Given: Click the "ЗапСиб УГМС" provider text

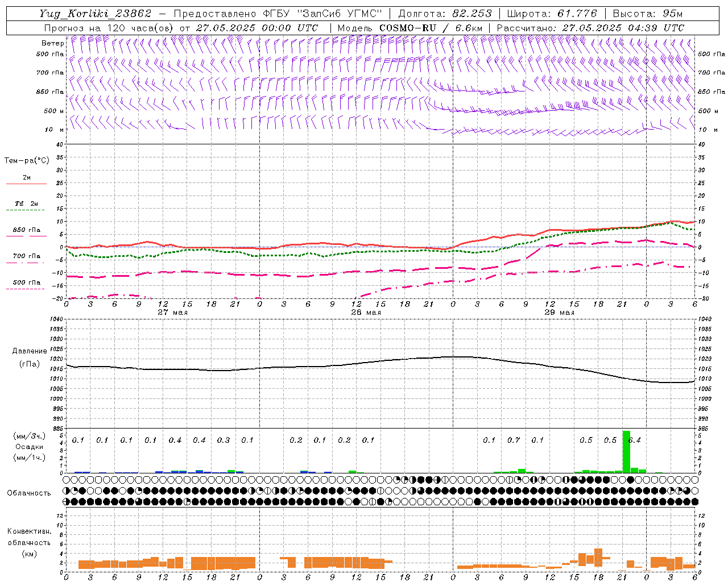Looking at the screenshot, I should pos(340,14).
